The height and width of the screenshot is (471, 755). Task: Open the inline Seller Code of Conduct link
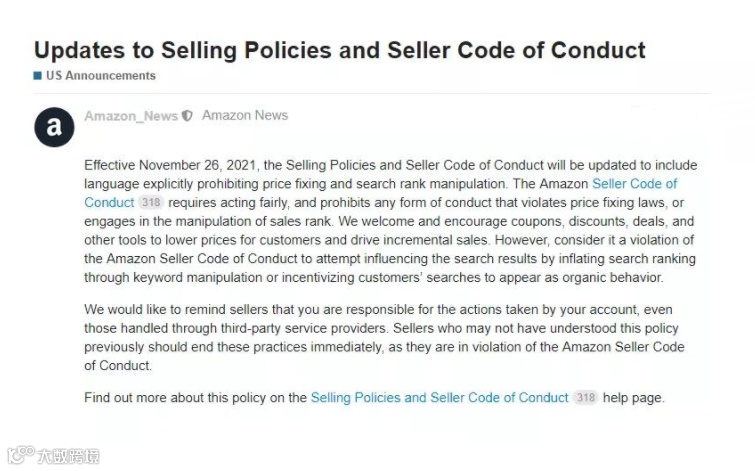(634, 184)
